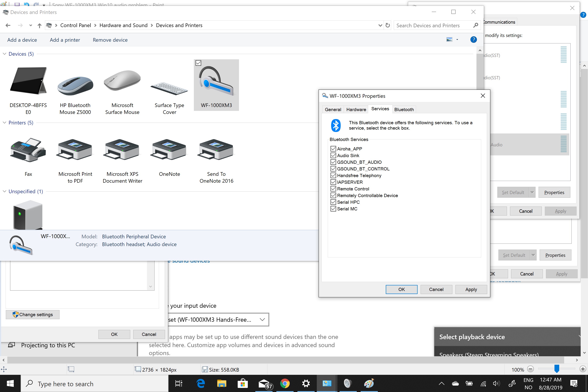Click Add a device command
588x392 pixels.
[22, 40]
